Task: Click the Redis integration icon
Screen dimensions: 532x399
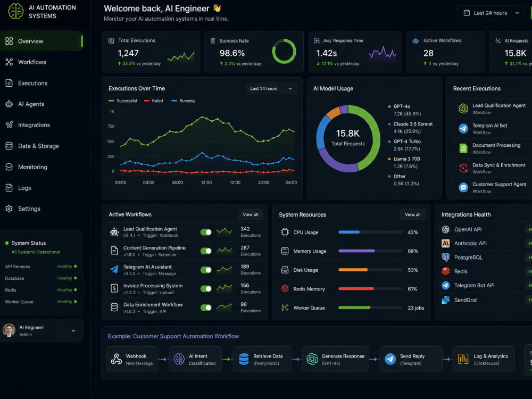Action: point(445,271)
